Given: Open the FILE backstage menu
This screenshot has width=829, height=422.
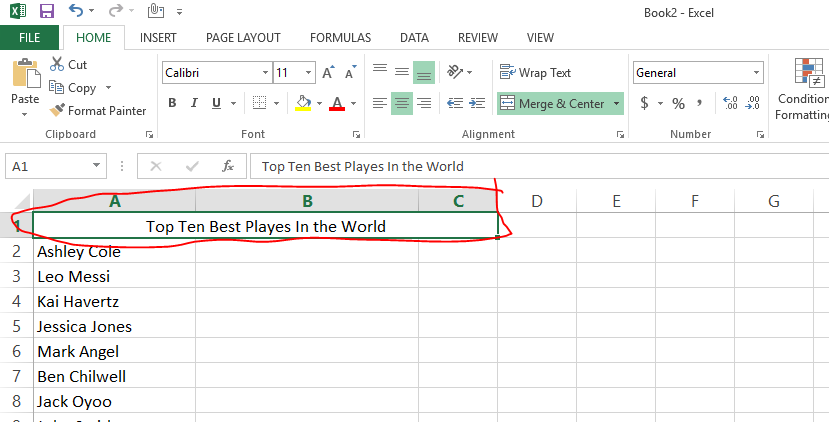Looking at the screenshot, I should click(29, 38).
